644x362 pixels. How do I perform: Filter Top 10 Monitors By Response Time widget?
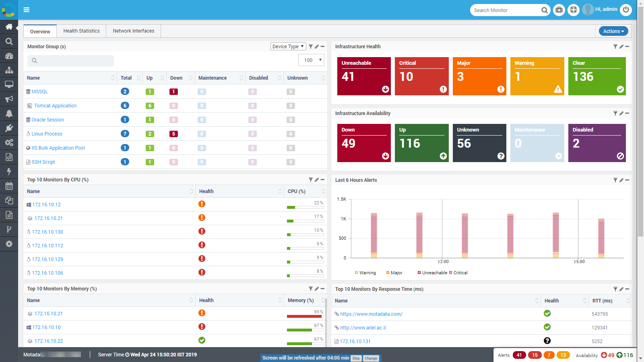click(x=615, y=289)
